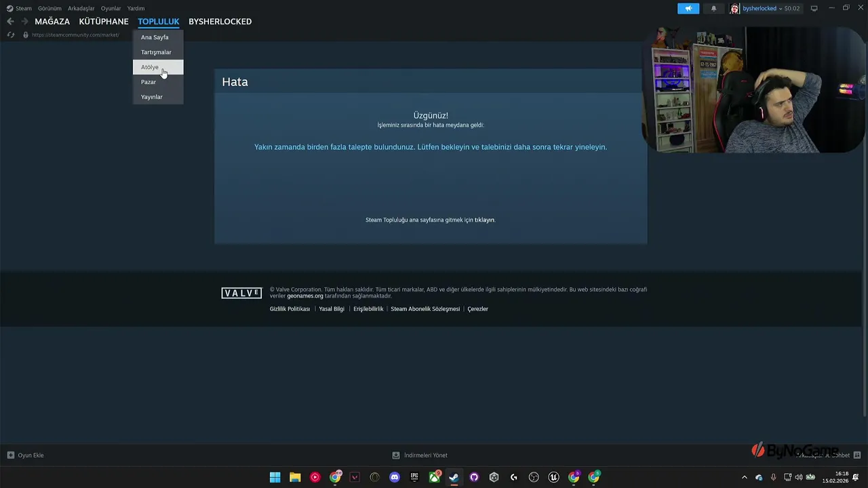
Task: Click the wallet balance $0.02
Action: click(x=792, y=8)
